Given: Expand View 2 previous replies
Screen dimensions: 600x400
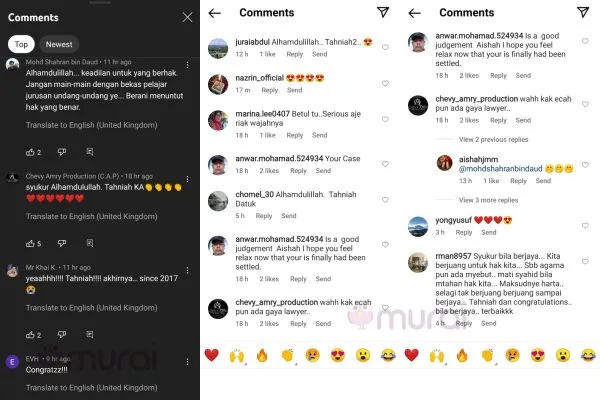Looking at the screenshot, I should pyautogui.click(x=493, y=139).
